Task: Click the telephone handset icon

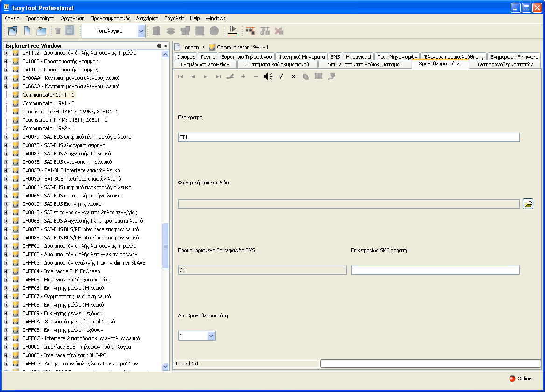Action: tap(331, 76)
